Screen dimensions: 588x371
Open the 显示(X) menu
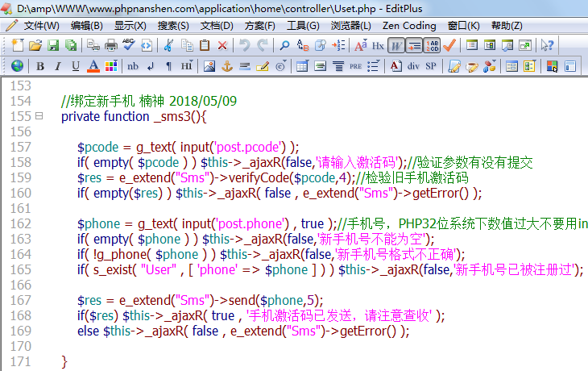click(x=130, y=26)
